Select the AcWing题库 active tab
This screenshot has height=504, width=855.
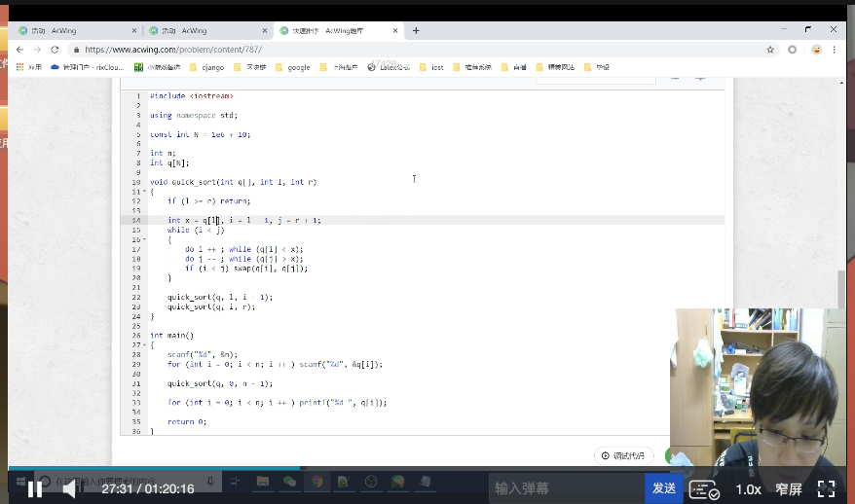pyautogui.click(x=339, y=30)
